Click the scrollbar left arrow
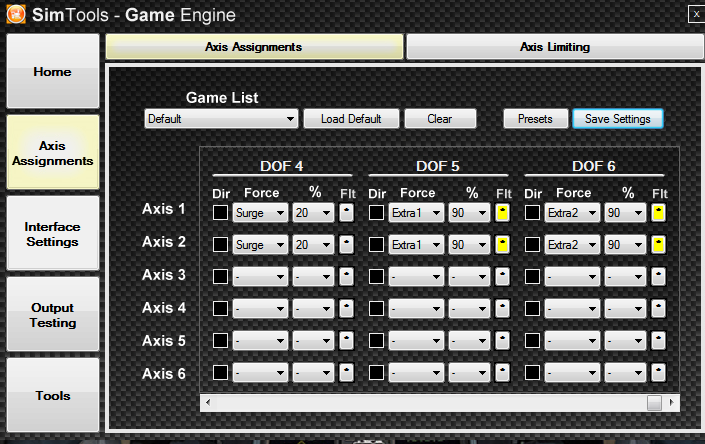Viewport: 705px width, 444px height. click(x=208, y=403)
